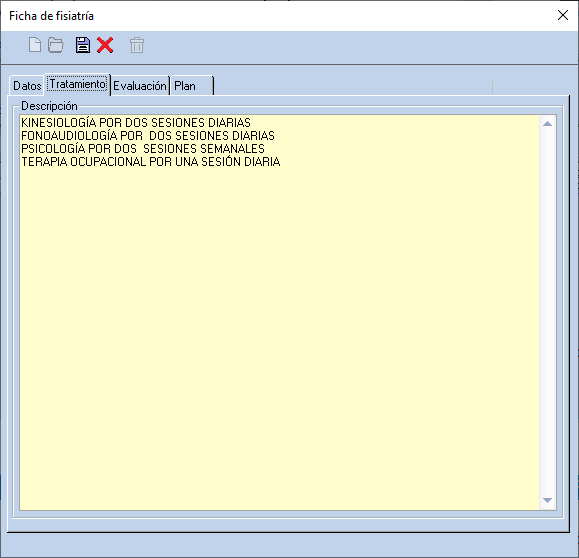This screenshot has height=558, width=579.
Task: Place cursor in the PSICOLOGÍA text line
Action: [x=143, y=149]
